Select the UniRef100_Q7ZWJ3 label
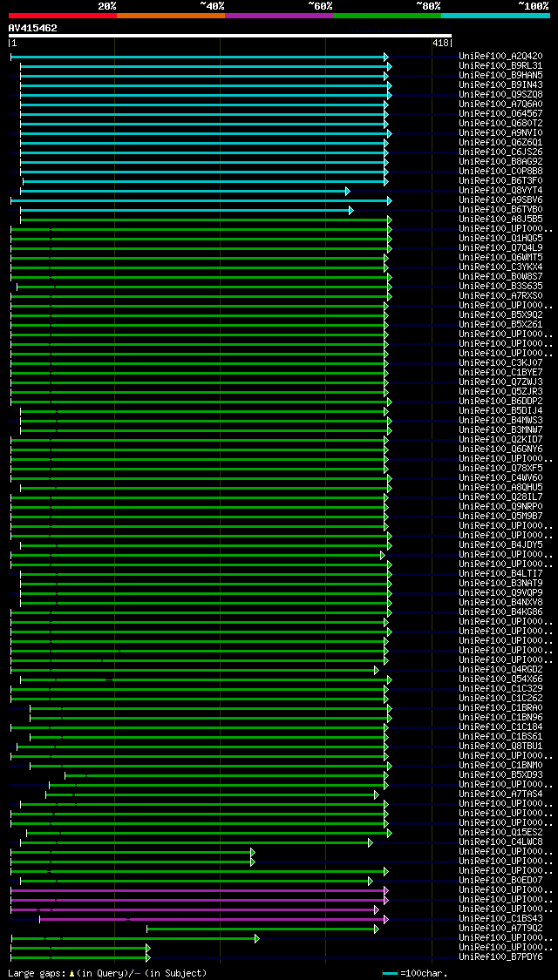The width and height of the screenshot is (558, 980). [500, 382]
